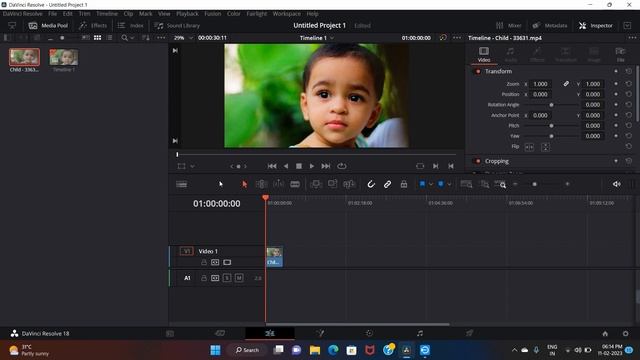
Task: Open the Workspace menu
Action: tap(287, 14)
